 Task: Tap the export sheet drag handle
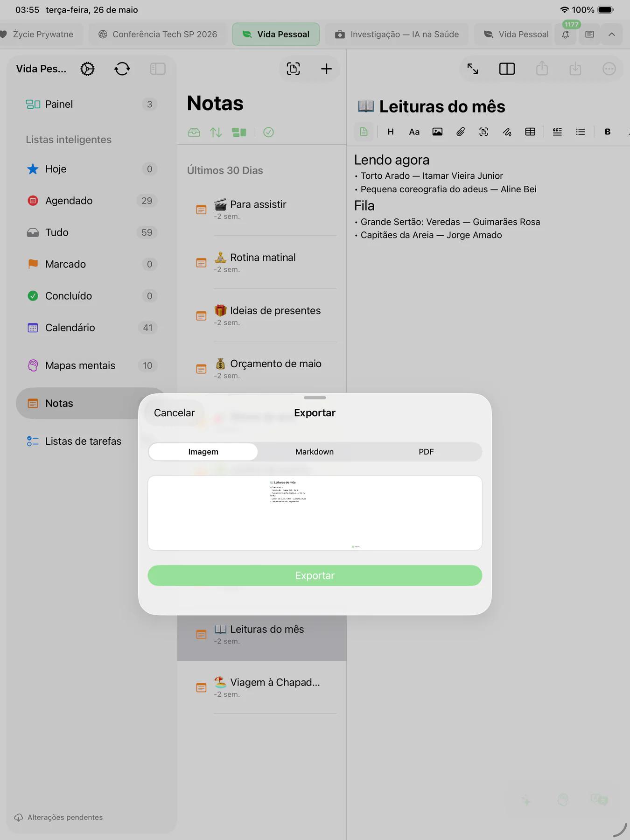(315, 398)
